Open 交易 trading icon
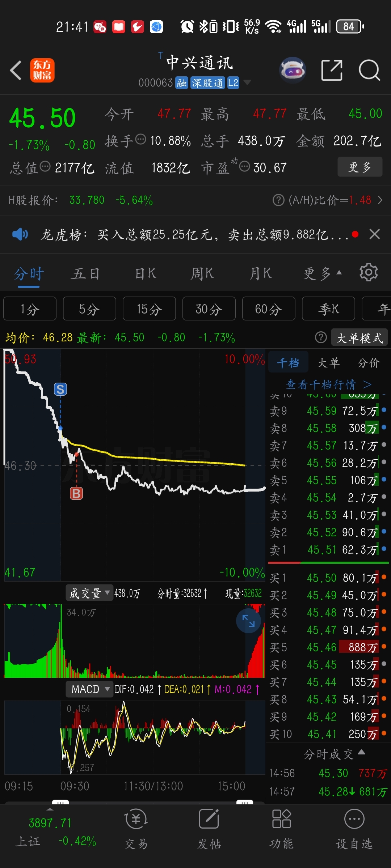Screen dimensions: 391x868 [136, 830]
